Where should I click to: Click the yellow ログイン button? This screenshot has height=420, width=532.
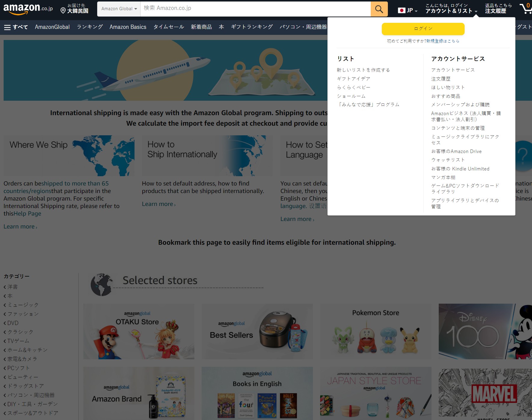(423, 29)
